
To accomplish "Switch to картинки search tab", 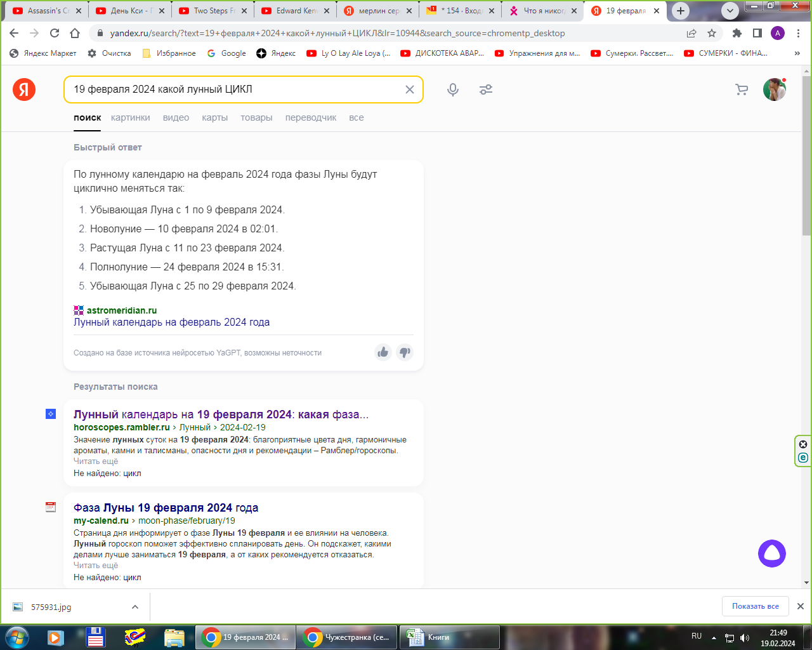I will [130, 117].
